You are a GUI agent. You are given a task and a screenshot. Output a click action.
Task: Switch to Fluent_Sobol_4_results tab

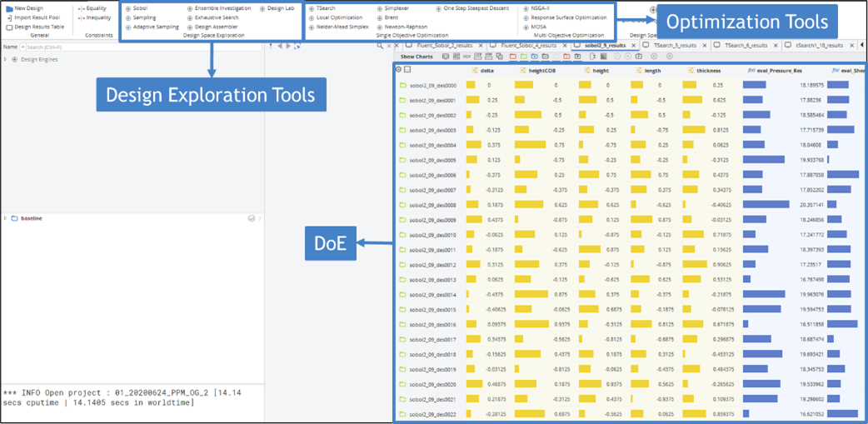pyautogui.click(x=529, y=45)
